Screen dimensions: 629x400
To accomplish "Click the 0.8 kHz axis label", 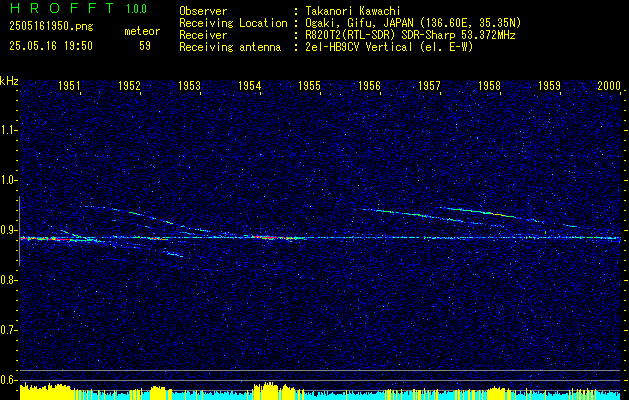I will pos(9,280).
